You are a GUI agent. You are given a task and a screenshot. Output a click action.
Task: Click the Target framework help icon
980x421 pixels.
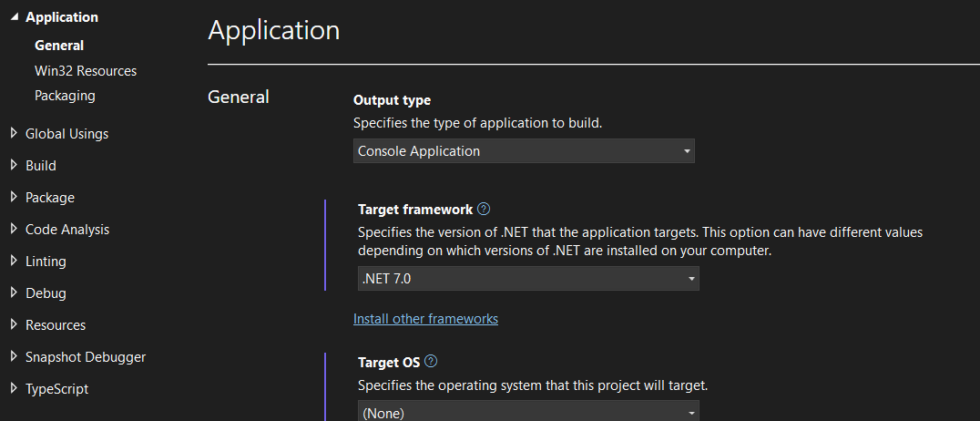484,209
